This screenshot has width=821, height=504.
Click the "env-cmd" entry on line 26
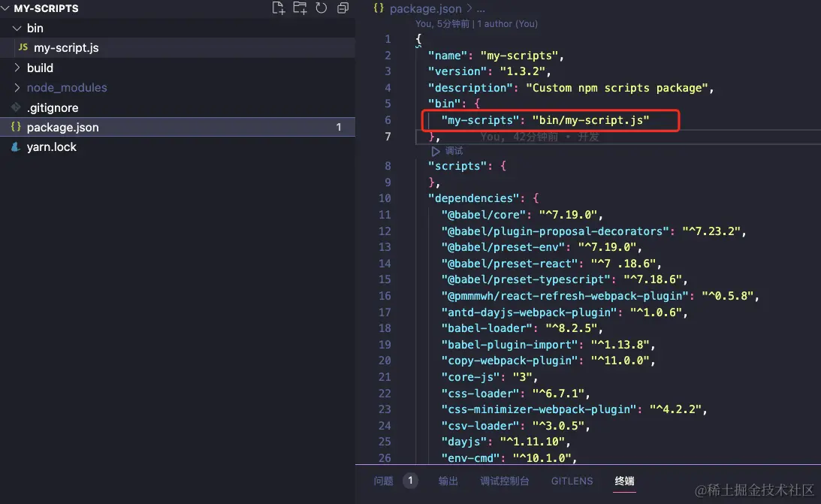(470, 458)
